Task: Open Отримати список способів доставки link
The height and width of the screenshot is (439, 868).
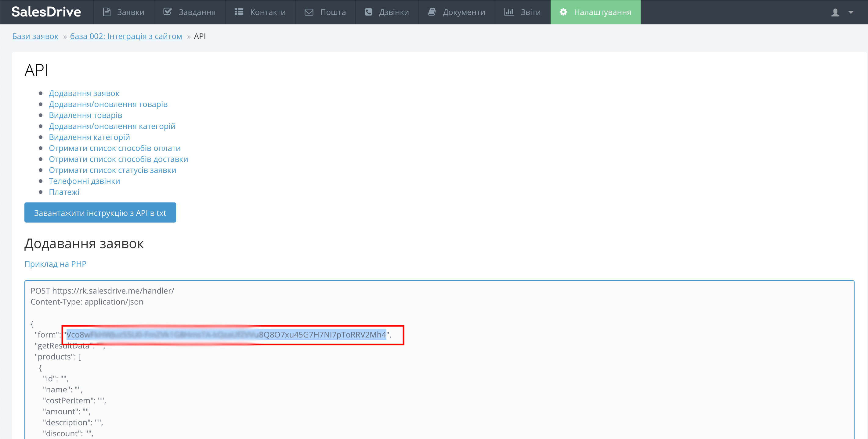Action: pos(118,159)
